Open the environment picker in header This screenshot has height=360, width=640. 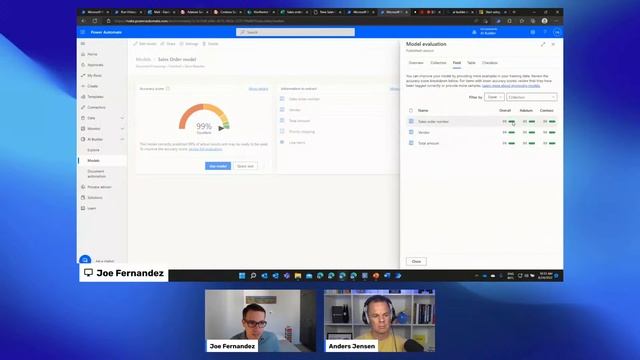tap(485, 32)
